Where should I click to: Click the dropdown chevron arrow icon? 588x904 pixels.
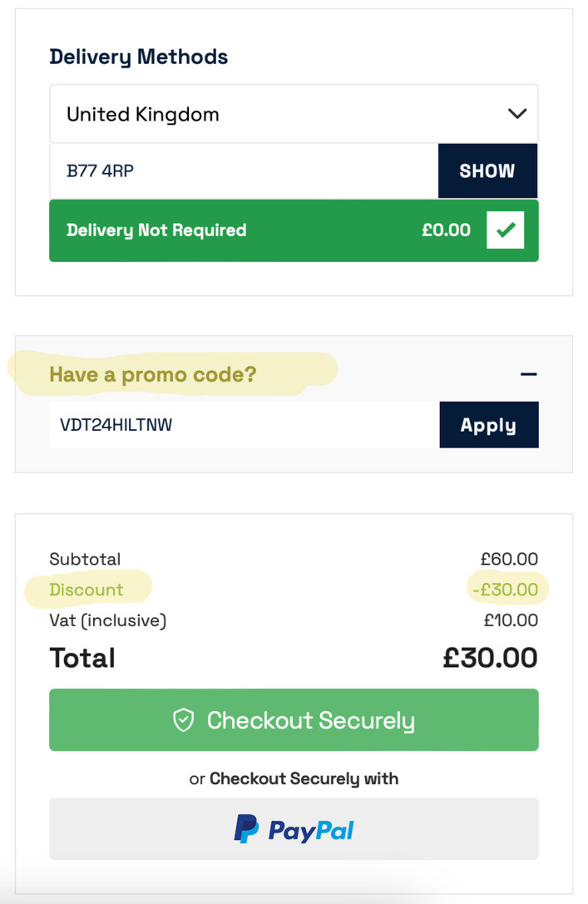coord(517,114)
